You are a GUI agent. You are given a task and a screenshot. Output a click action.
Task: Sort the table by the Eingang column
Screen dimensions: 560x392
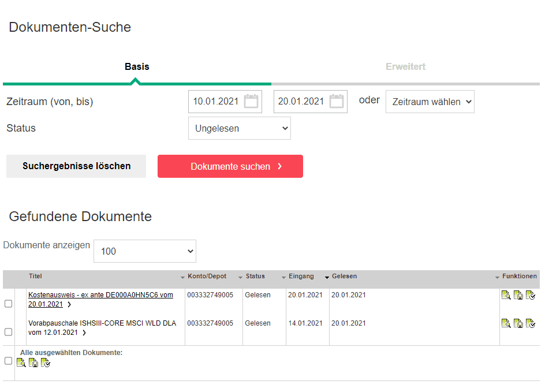301,277
